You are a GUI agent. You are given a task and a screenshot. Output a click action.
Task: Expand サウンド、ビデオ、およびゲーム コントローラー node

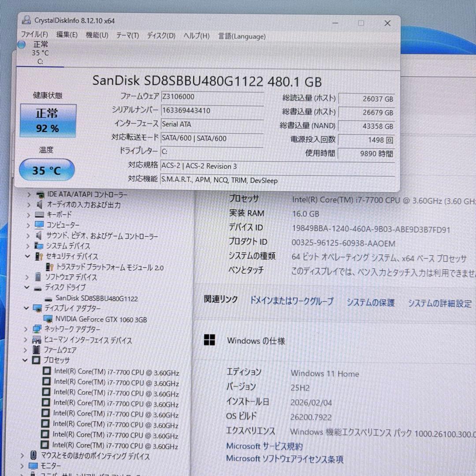28,236
